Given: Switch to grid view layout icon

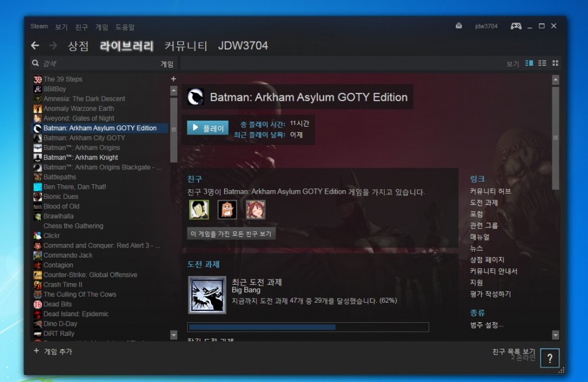Looking at the screenshot, I should click(x=555, y=63).
